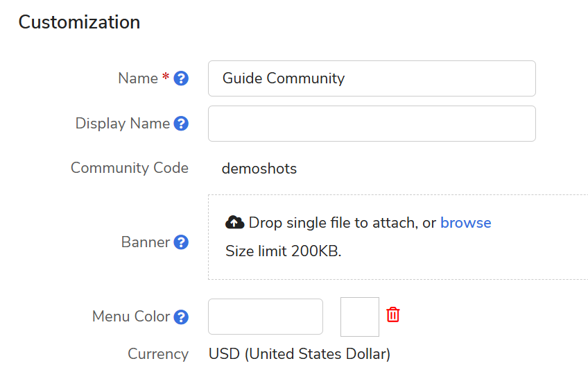
Task: Click the Menu Color label text
Action: (131, 317)
